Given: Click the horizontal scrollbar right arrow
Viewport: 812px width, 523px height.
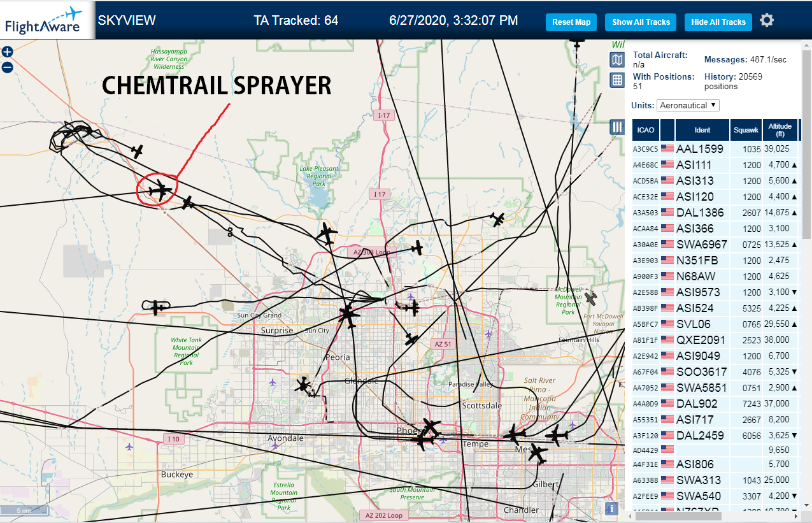Looking at the screenshot, I should point(797,517).
